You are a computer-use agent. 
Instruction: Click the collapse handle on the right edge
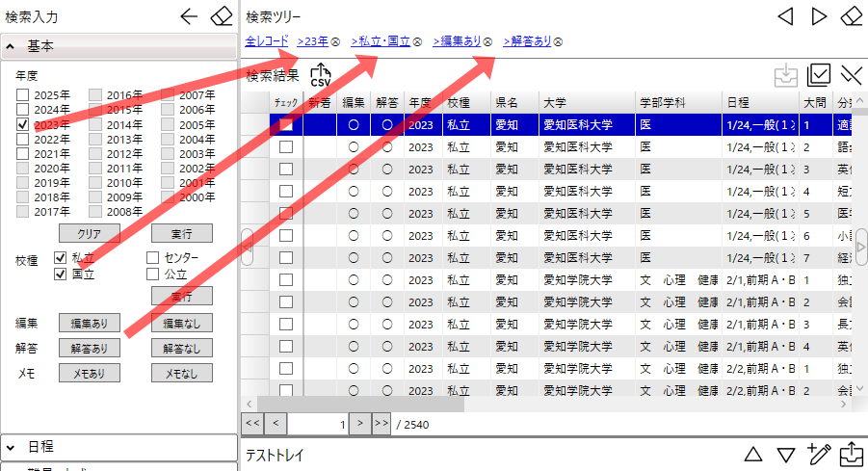861,248
